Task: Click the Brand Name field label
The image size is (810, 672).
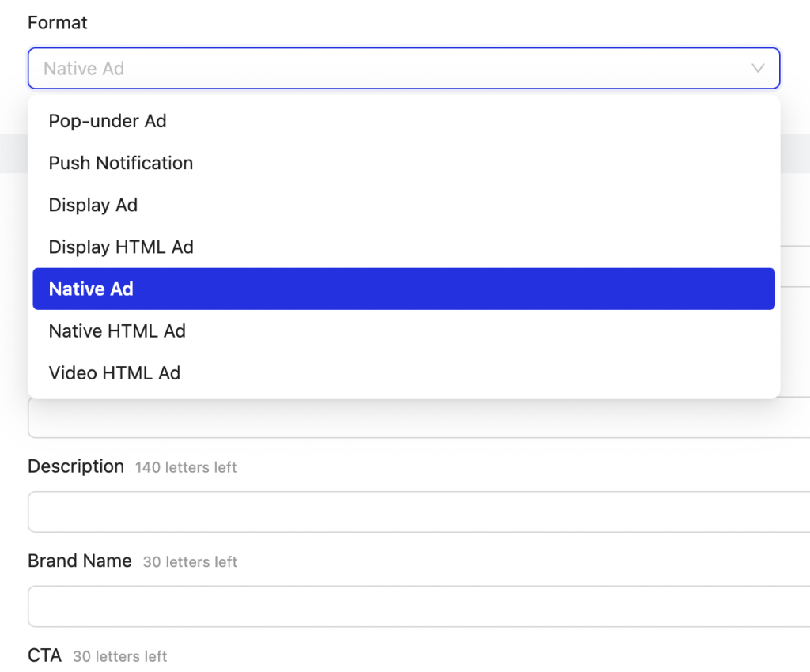Action: [80, 561]
